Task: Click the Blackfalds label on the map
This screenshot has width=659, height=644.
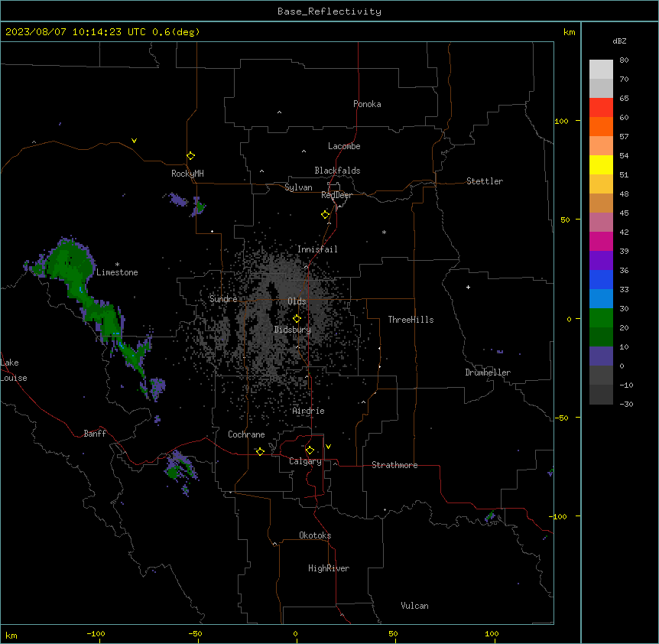Action: [x=337, y=171]
